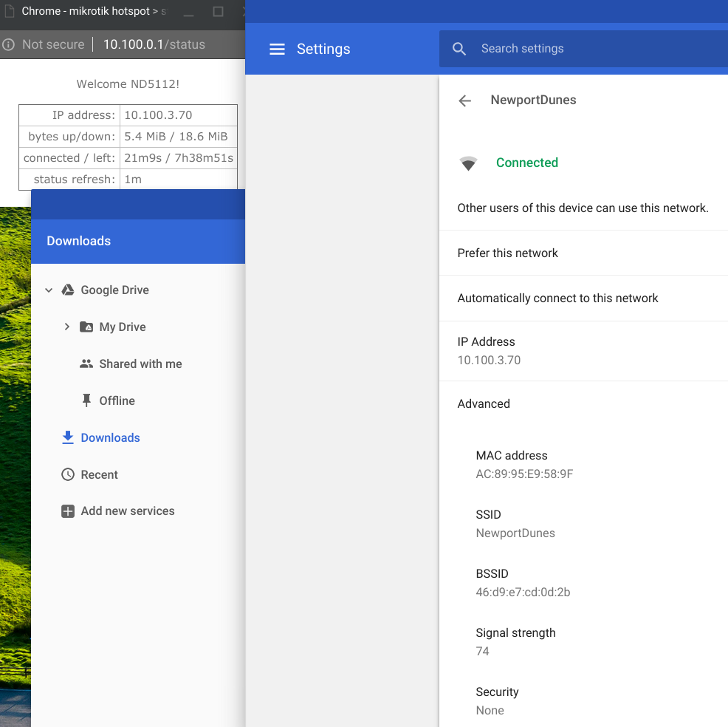Click the 10.100.3.70 cell in hotspot table
Viewport: 728px width, 727px height.
coord(178,115)
